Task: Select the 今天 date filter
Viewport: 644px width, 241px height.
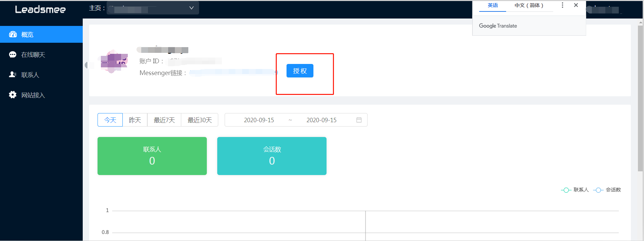Action: pos(110,120)
